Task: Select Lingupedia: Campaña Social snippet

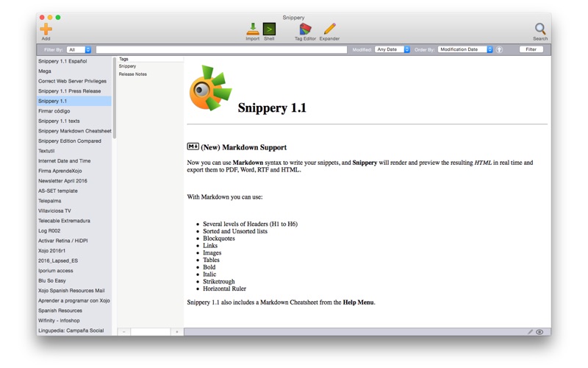Action: (74, 330)
